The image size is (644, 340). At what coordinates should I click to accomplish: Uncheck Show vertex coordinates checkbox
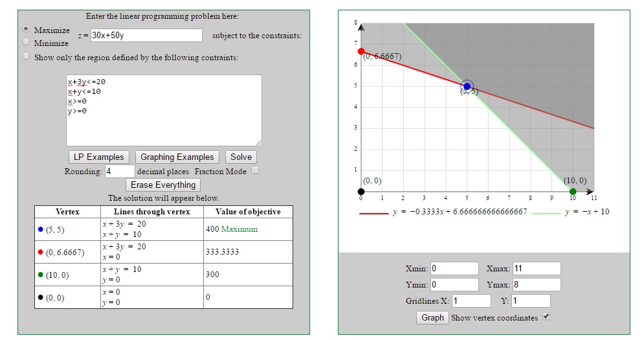click(546, 317)
